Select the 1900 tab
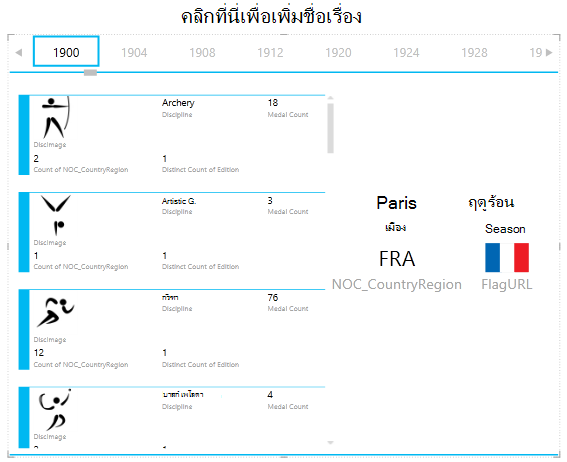Image resolution: width=567 pixels, height=462 pixels. point(66,51)
